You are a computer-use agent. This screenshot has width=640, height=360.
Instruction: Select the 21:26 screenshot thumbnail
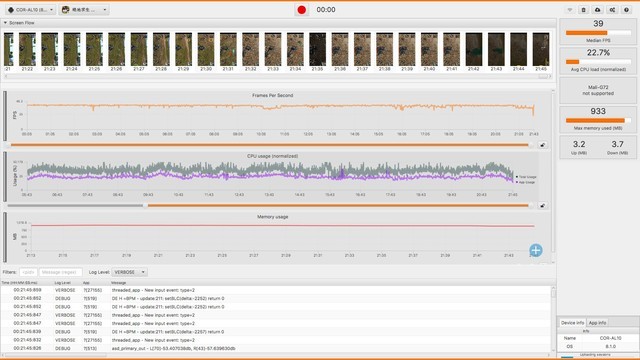[116, 49]
